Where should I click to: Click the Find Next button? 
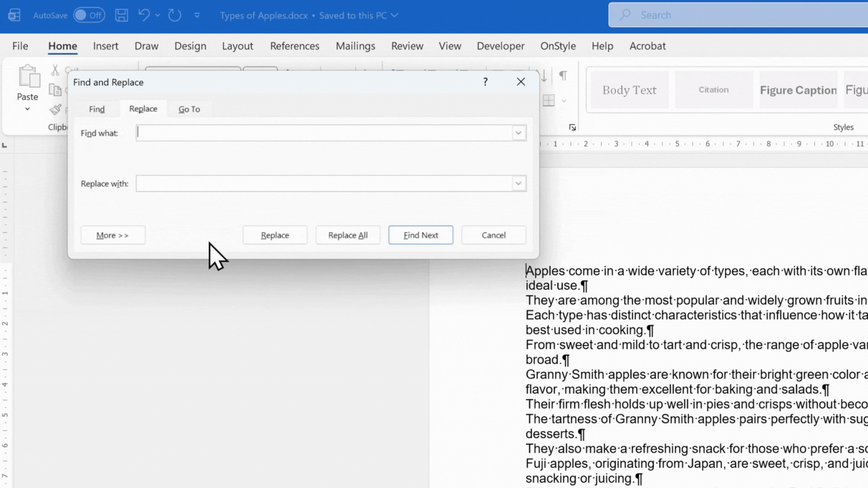421,235
